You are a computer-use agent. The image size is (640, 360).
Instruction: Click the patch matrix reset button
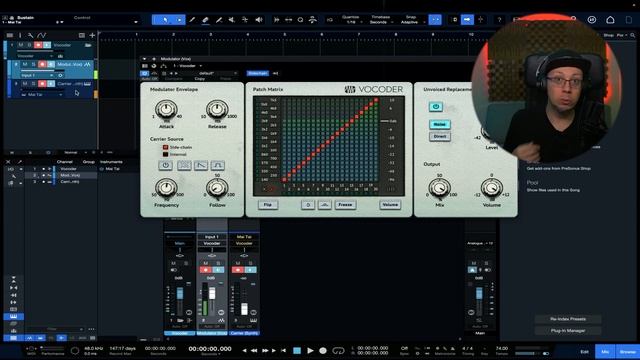(308, 204)
